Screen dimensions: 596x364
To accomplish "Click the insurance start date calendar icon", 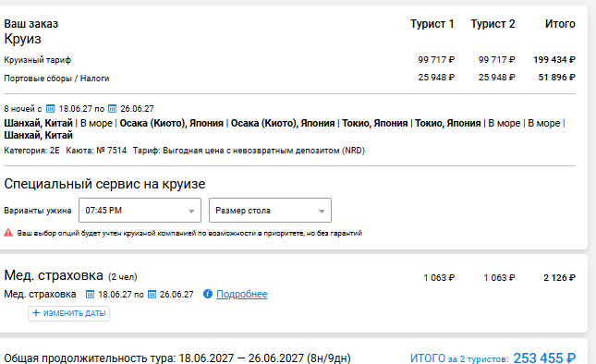I will [x=90, y=295].
